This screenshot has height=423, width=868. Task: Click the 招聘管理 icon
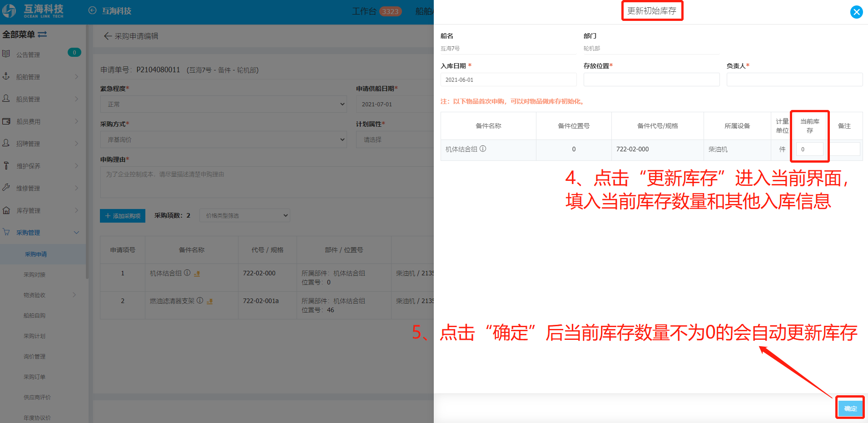point(6,143)
